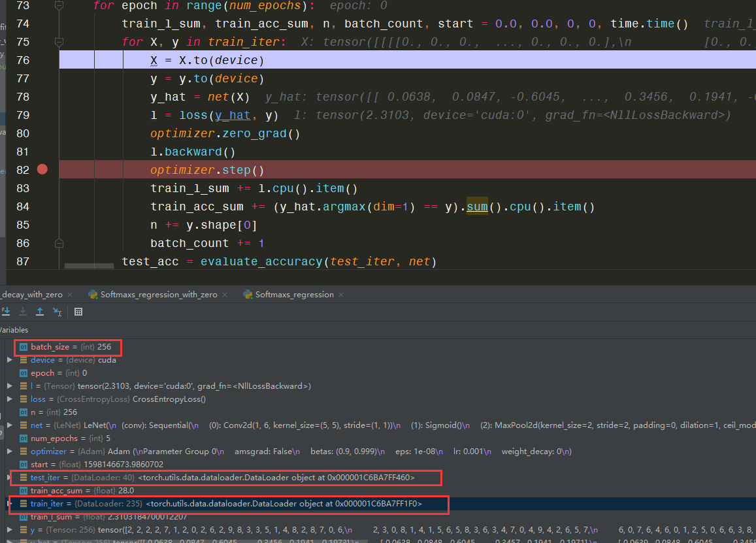The width and height of the screenshot is (756, 543).
Task: Collapse the fold marker at line 73
Action: point(59,6)
